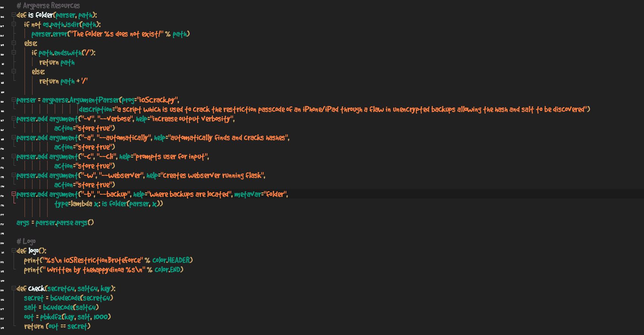644x335 pixels.
Task: Collapse the 'def logo()' function fold marker
Action: [x=14, y=250]
